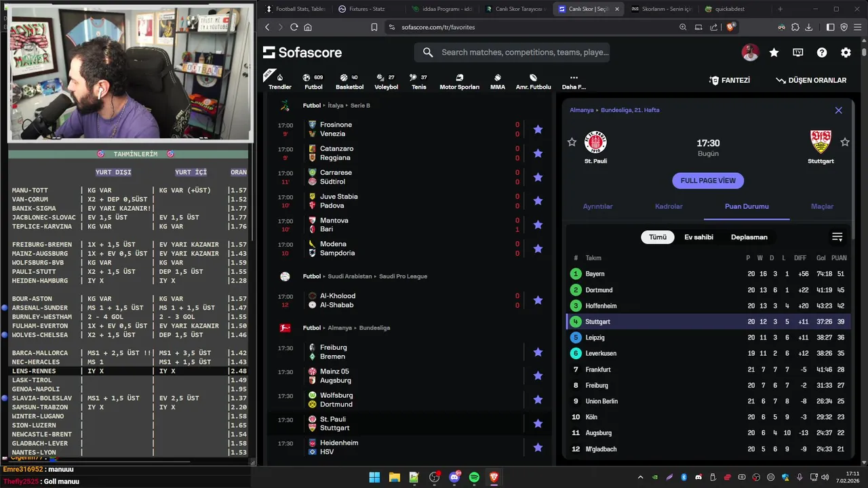
Task: Unfavorite the Carrarese vs Südtirol match
Action: coord(538,177)
